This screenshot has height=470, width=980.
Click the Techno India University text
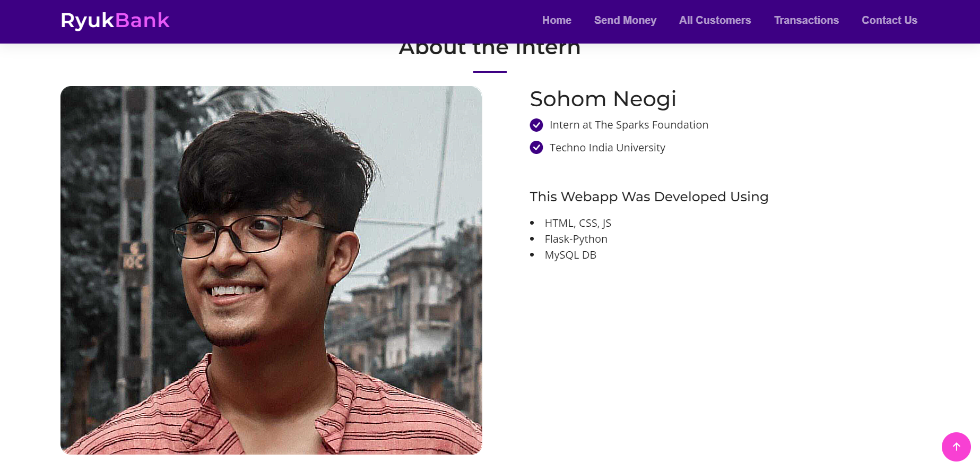click(607, 148)
